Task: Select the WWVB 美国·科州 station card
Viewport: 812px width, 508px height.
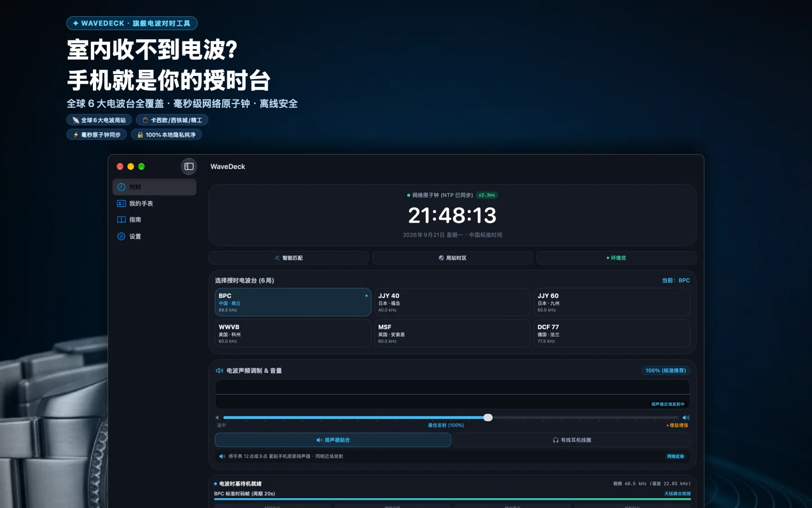Action: point(293,333)
